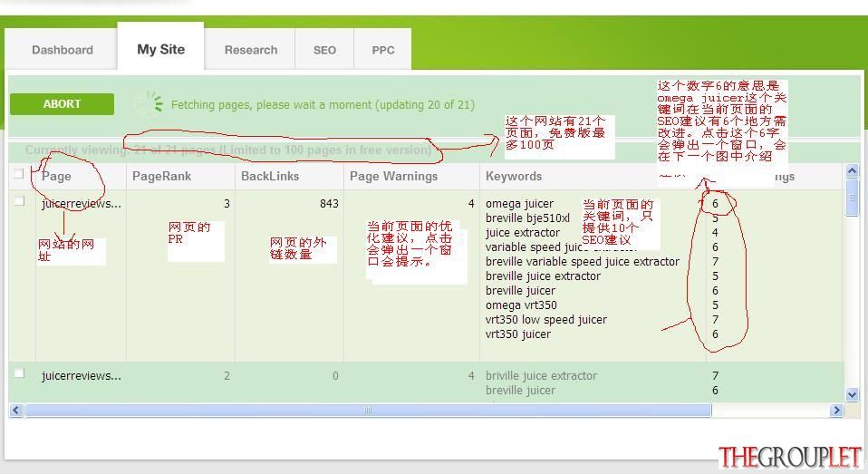Click the vertical scrollbar up arrow
The image size is (868, 474).
point(852,171)
